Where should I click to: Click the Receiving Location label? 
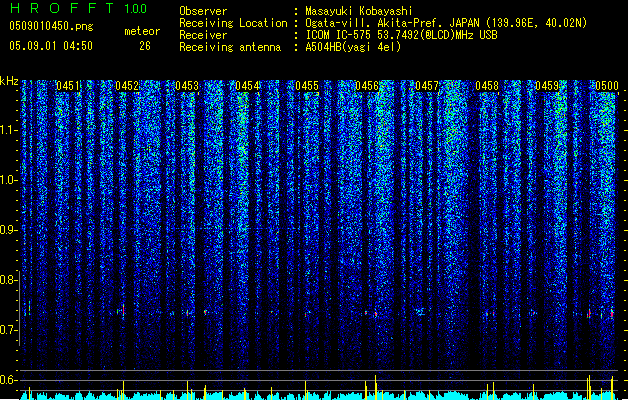[233, 23]
